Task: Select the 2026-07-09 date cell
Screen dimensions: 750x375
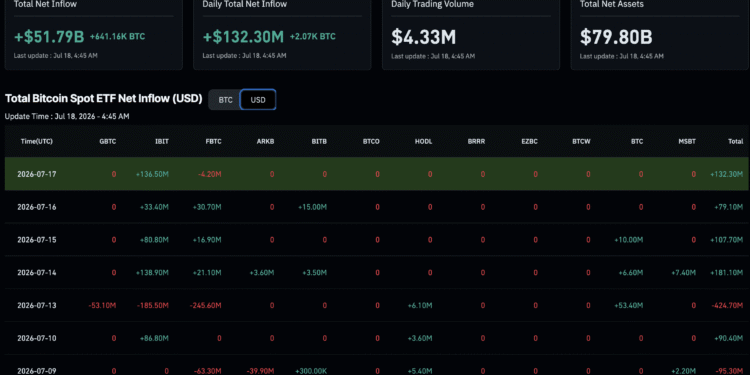Action: pyautogui.click(x=37, y=371)
